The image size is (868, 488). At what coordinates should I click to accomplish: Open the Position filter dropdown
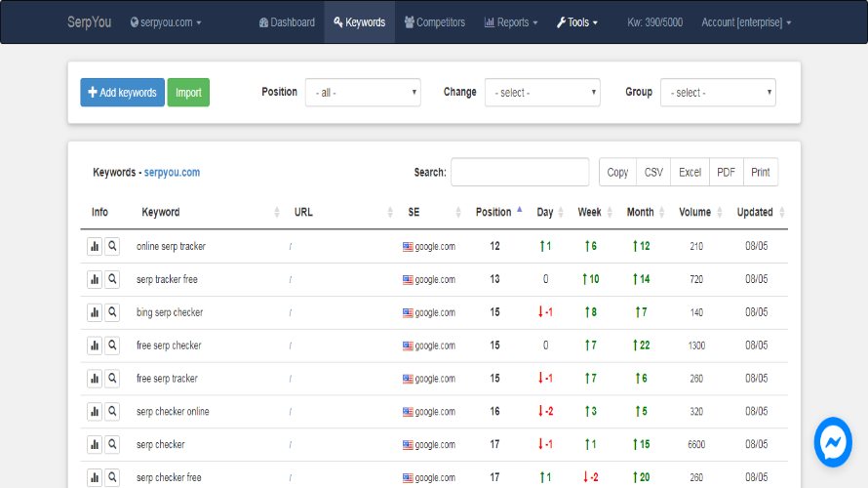tap(362, 93)
